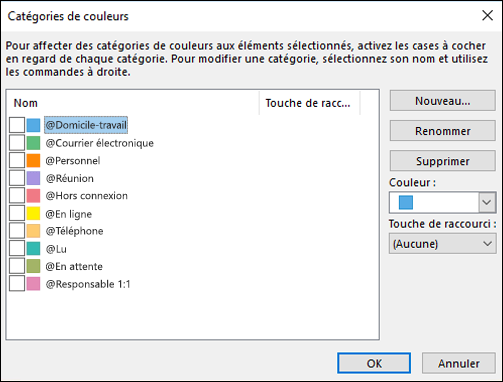Click the Annuler button
Screen dimensions: 503x382
click(459, 363)
